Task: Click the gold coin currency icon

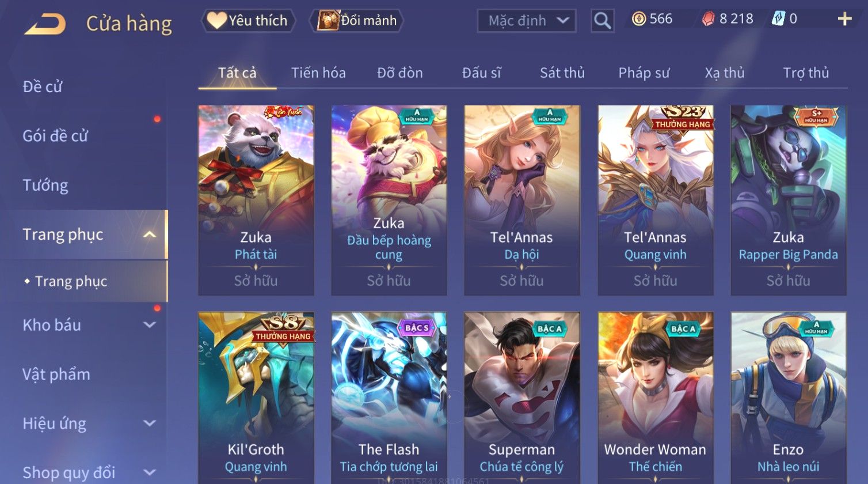Action: click(x=638, y=19)
